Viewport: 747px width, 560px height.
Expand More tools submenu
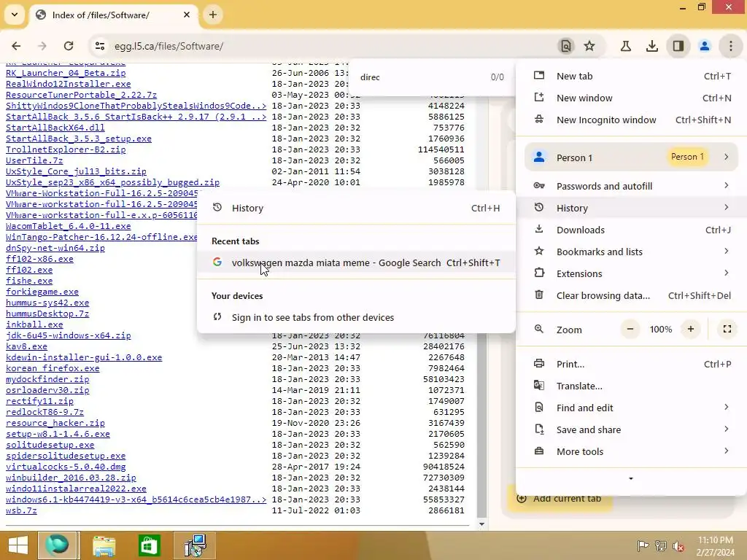coord(631,451)
